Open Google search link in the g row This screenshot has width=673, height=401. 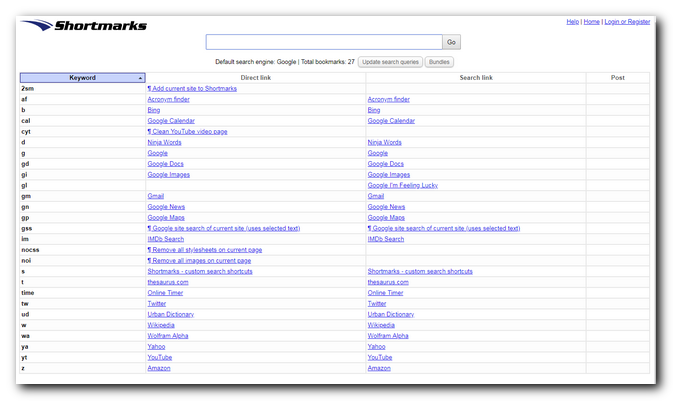click(378, 153)
